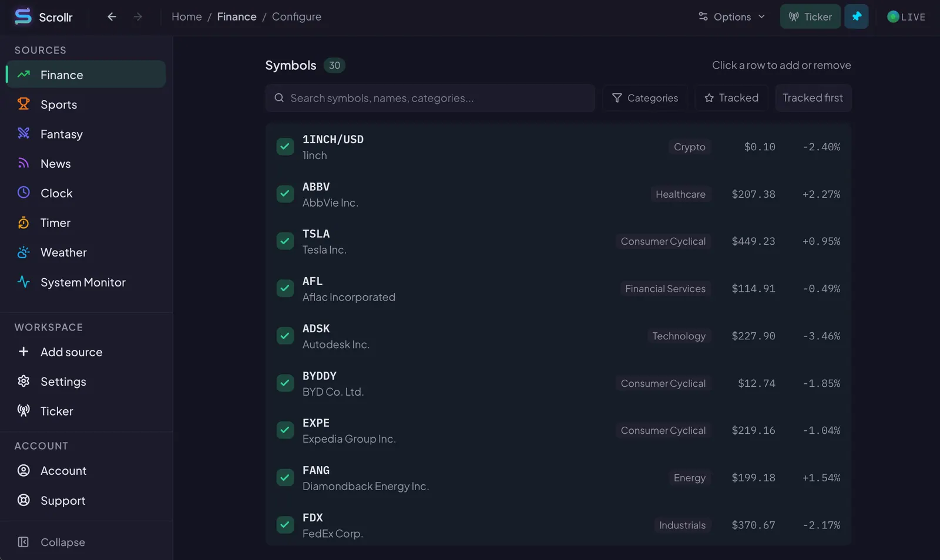940x560 pixels.
Task: Click the search magnifier icon
Action: (x=279, y=98)
